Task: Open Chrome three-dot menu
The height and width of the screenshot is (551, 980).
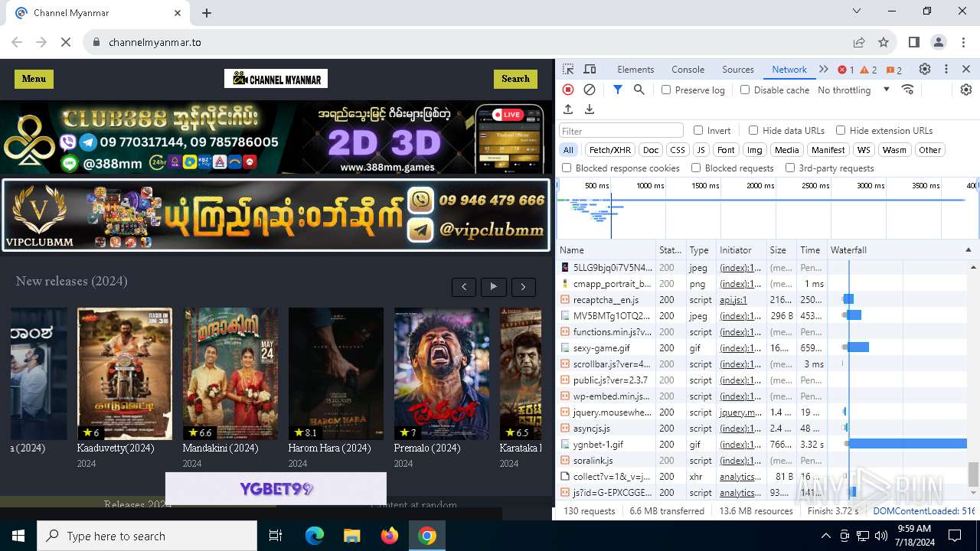Action: (x=962, y=42)
